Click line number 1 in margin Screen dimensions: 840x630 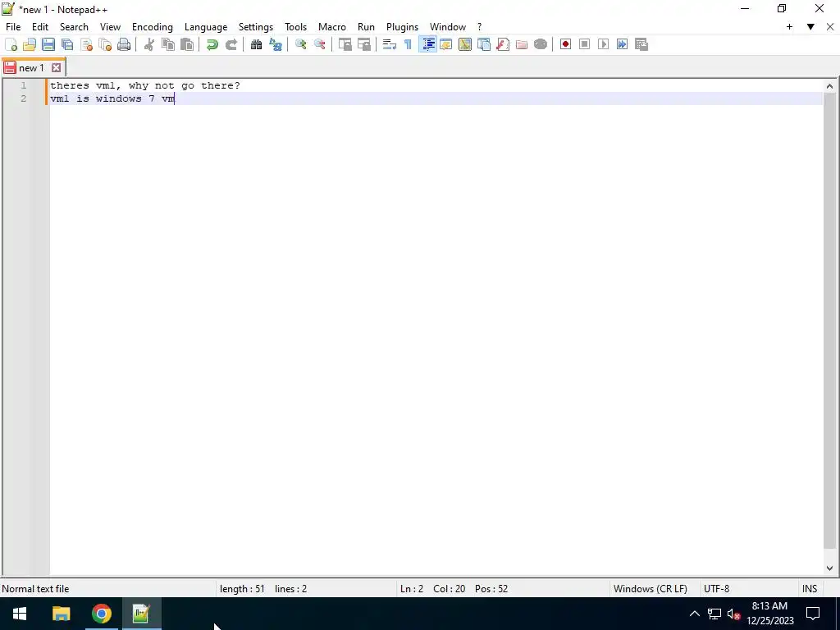point(24,85)
